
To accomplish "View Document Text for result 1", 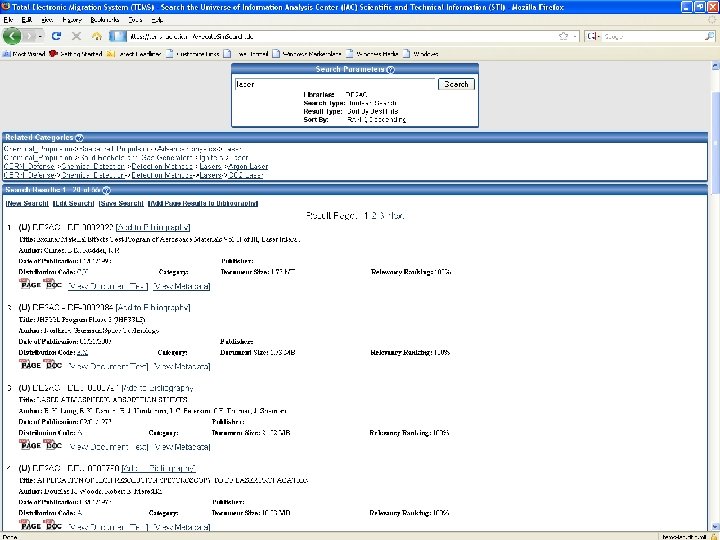I will [108, 286].
